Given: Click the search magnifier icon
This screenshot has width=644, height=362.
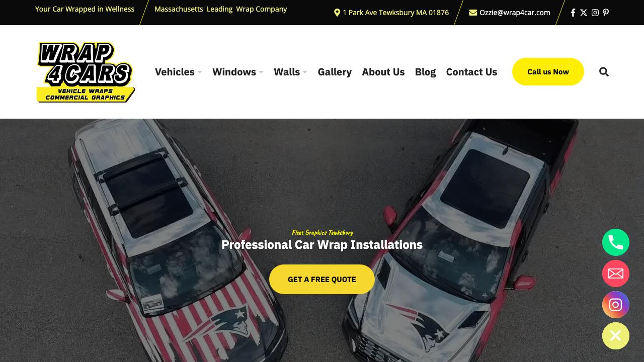Looking at the screenshot, I should point(604,72).
